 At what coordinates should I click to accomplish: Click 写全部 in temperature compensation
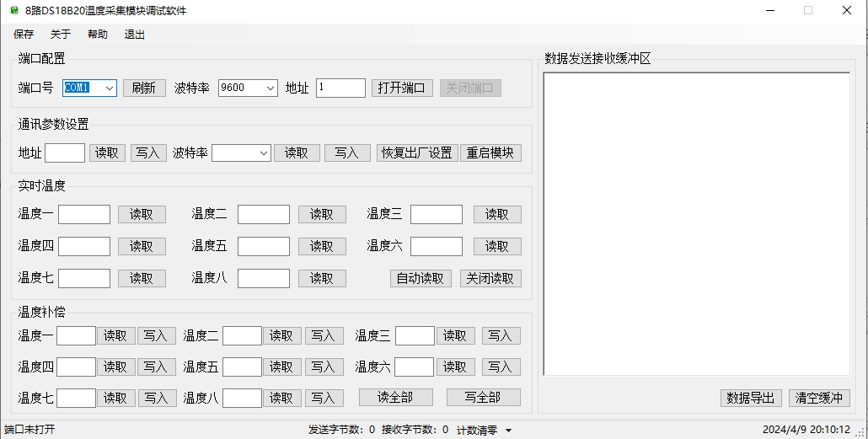[483, 397]
